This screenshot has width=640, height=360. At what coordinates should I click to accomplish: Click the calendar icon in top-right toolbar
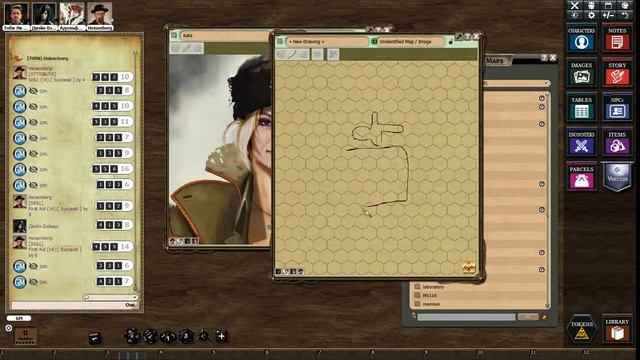click(x=608, y=5)
